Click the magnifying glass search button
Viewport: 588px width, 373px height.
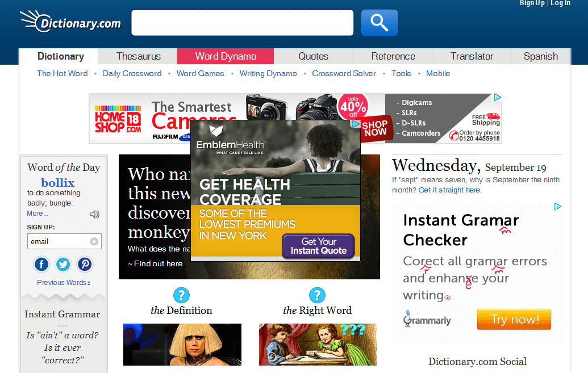click(x=379, y=23)
